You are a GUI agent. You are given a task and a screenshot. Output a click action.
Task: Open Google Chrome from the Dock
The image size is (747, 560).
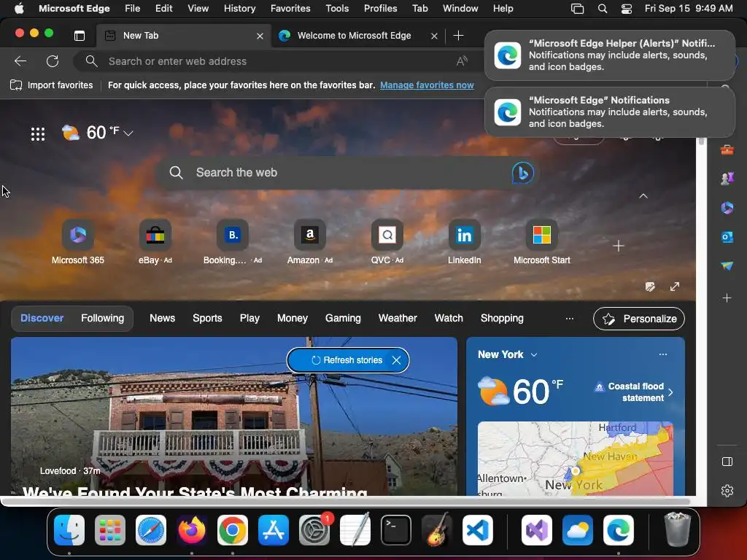pyautogui.click(x=233, y=530)
